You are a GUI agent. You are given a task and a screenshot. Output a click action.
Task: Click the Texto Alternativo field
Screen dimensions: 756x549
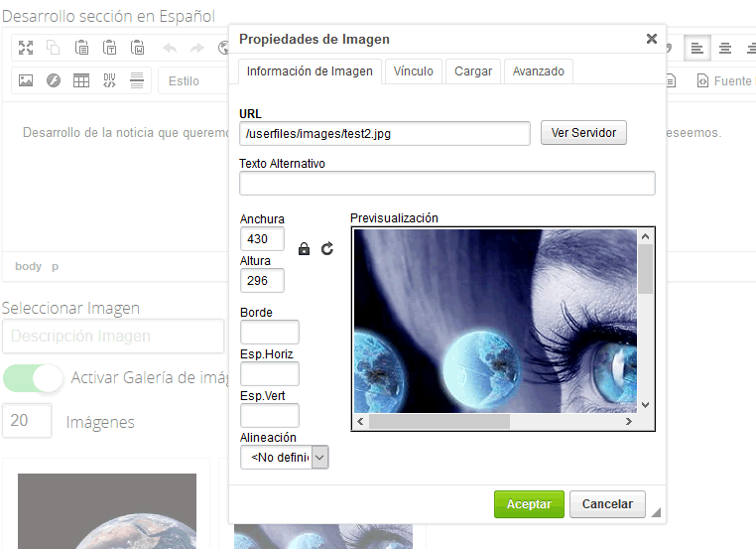[446, 184]
